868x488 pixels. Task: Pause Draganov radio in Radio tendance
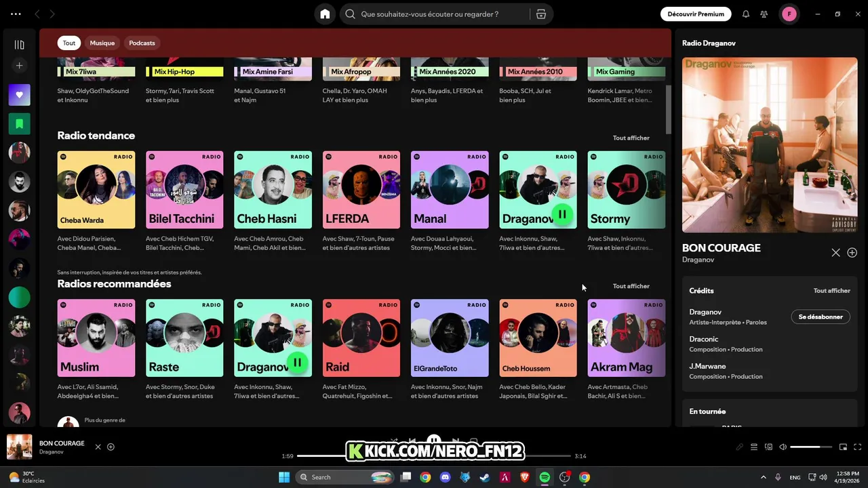561,214
